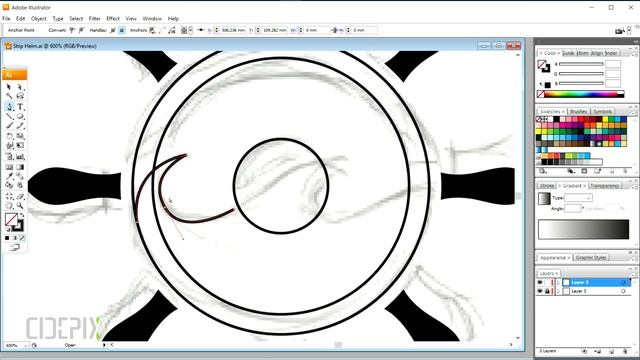Select the Mesh tool
Screen dimensions: 640x360
pos(9,167)
